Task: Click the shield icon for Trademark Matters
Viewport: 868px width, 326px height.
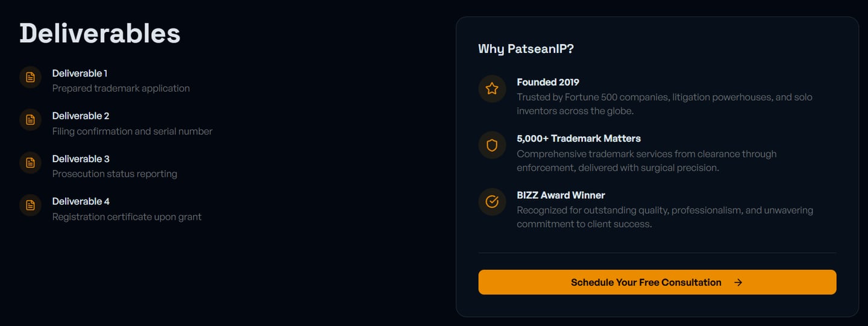Action: pyautogui.click(x=492, y=145)
